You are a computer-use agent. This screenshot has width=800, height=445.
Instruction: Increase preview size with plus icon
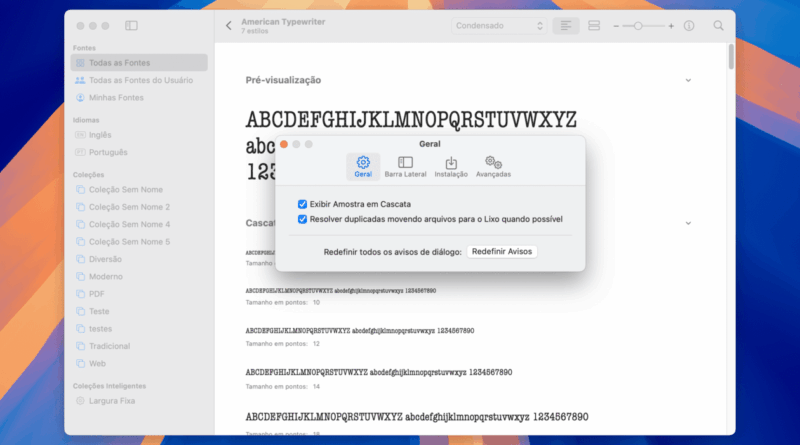[x=671, y=26]
